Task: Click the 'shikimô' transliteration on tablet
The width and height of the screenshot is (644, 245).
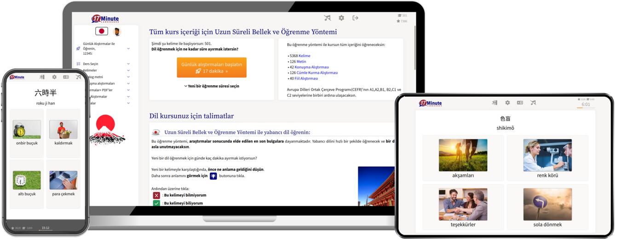Action: 506,128
